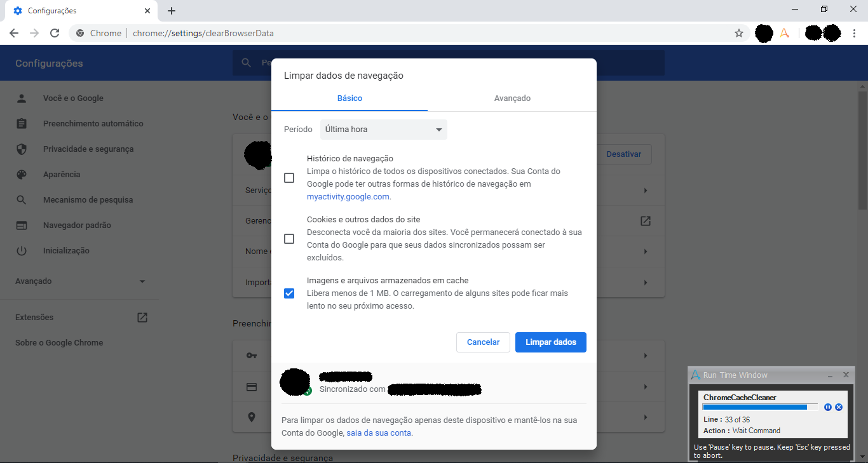Image resolution: width=868 pixels, height=463 pixels.
Task: Click the settings page vertical scrollbar
Action: (x=862, y=149)
